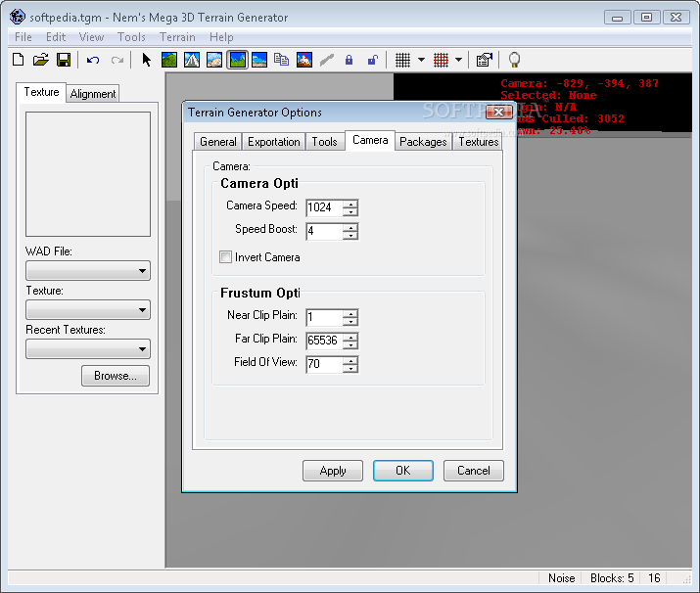Undo the last action
The image size is (700, 593).
pyautogui.click(x=93, y=60)
